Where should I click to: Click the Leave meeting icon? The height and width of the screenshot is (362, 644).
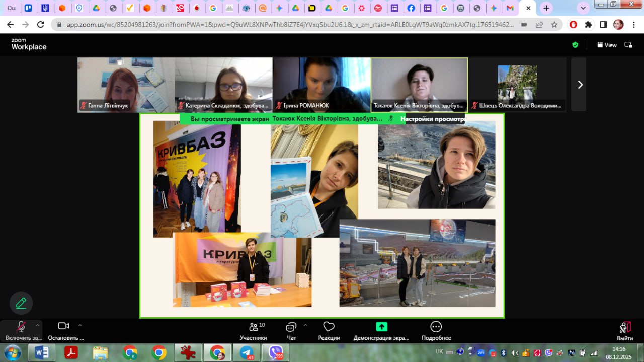(625, 331)
